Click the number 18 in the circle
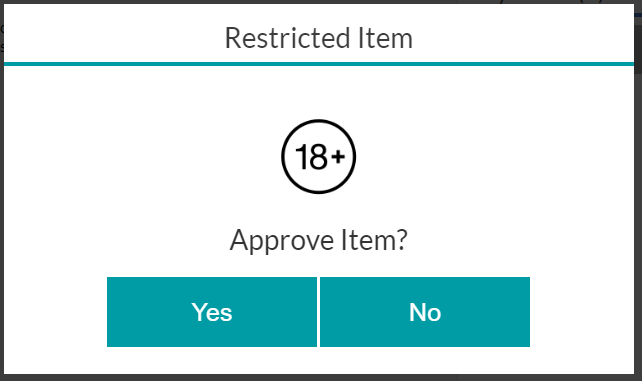Viewport: 642px width, 381px height. [312, 157]
